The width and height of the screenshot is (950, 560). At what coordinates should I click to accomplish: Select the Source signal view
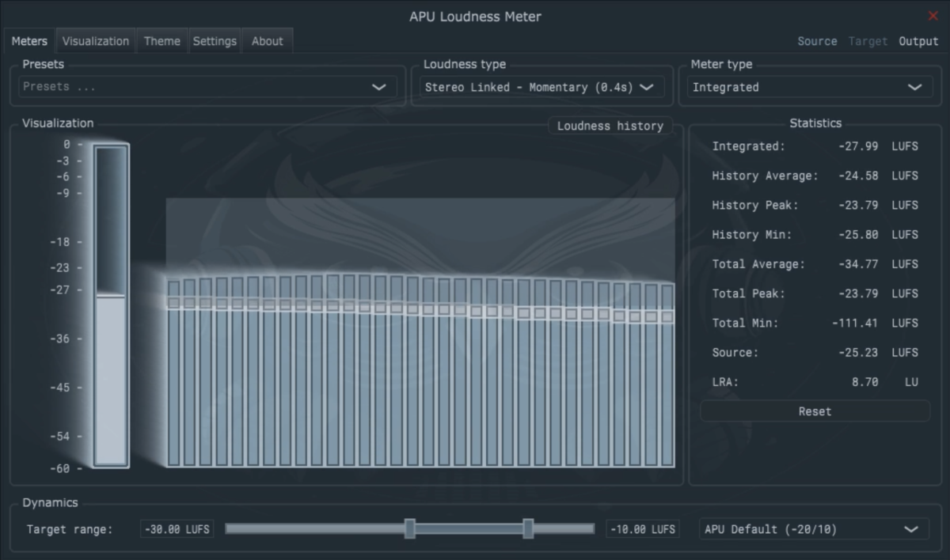817,41
